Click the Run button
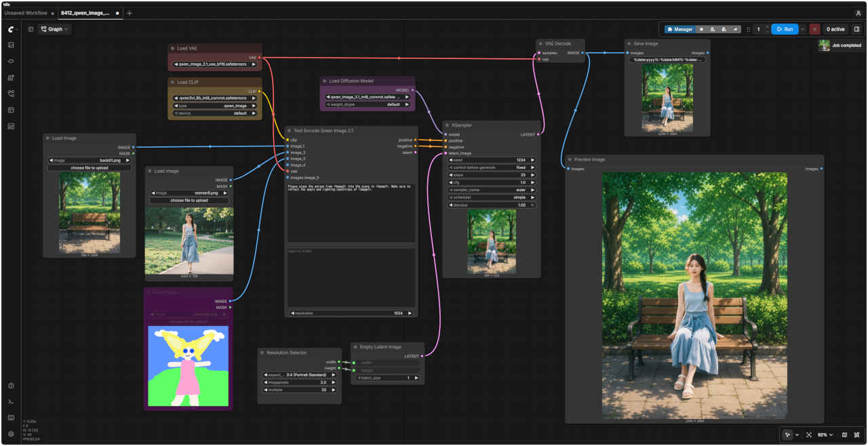Image resolution: width=868 pixels, height=446 pixels. tap(785, 29)
